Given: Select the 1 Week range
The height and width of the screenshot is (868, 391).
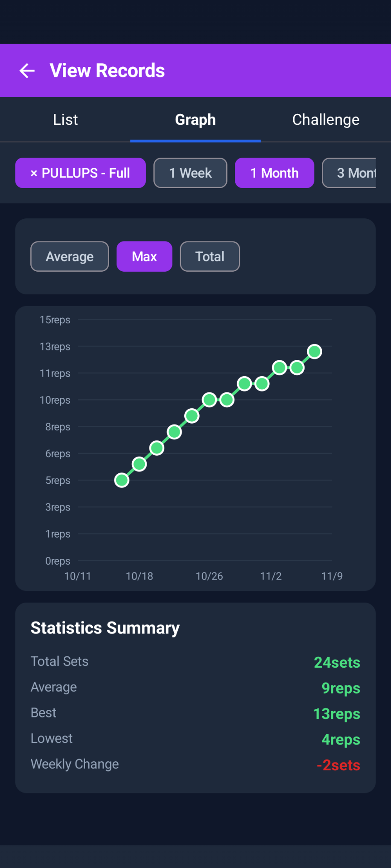Looking at the screenshot, I should click(190, 173).
